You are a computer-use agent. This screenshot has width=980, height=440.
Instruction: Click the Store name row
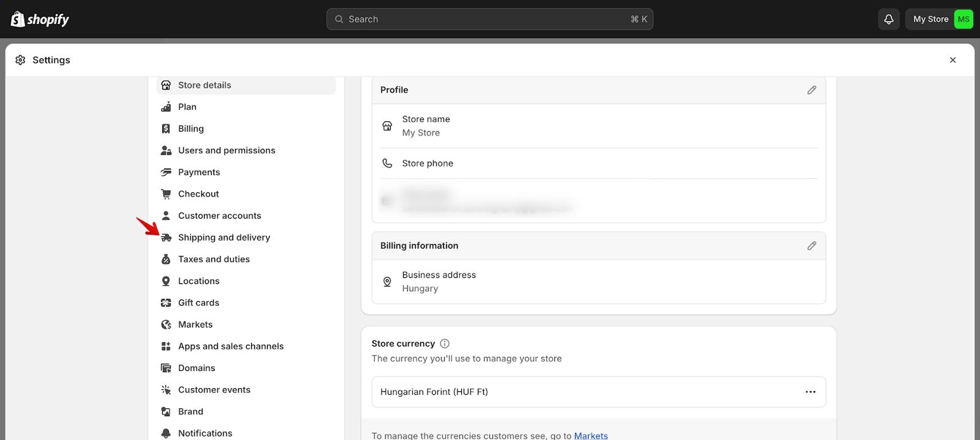(598, 126)
